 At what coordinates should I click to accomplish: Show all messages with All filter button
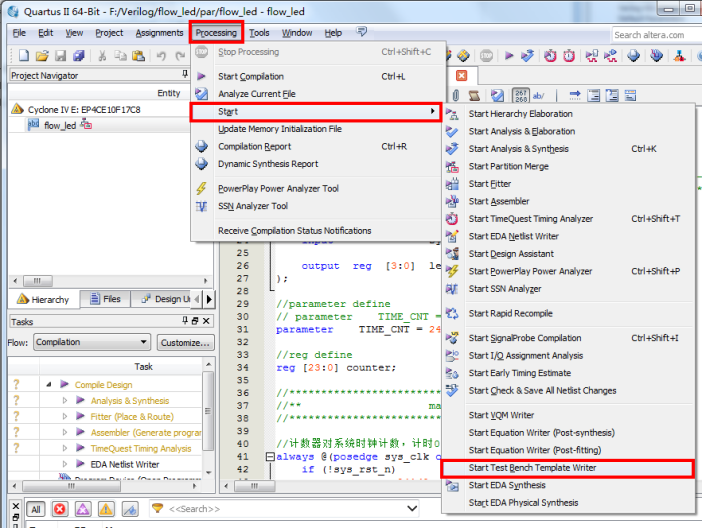click(x=36, y=509)
